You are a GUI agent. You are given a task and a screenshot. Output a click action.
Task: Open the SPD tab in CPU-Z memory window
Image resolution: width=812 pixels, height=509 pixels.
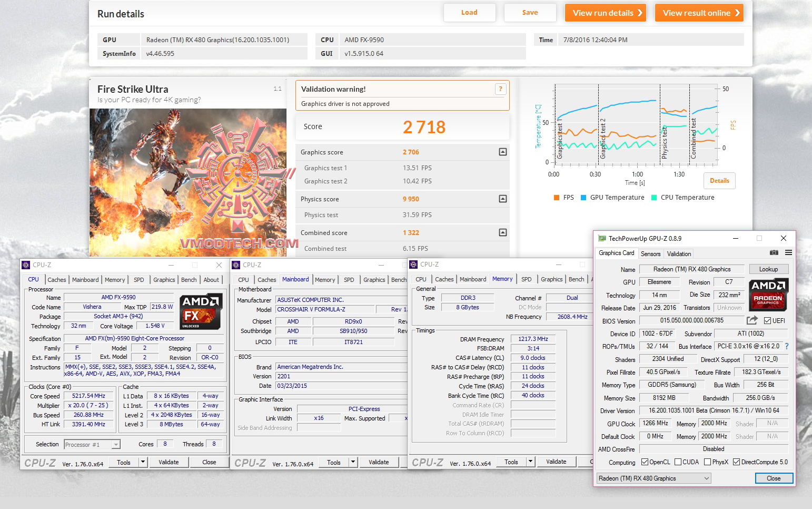(527, 279)
